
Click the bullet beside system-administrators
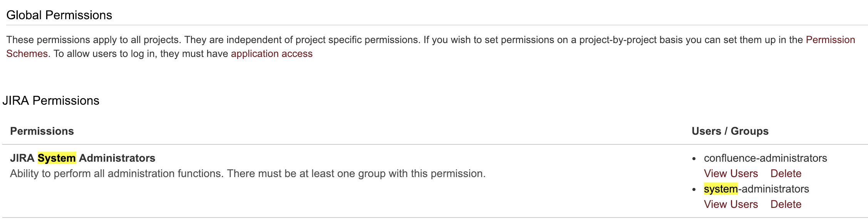694,189
